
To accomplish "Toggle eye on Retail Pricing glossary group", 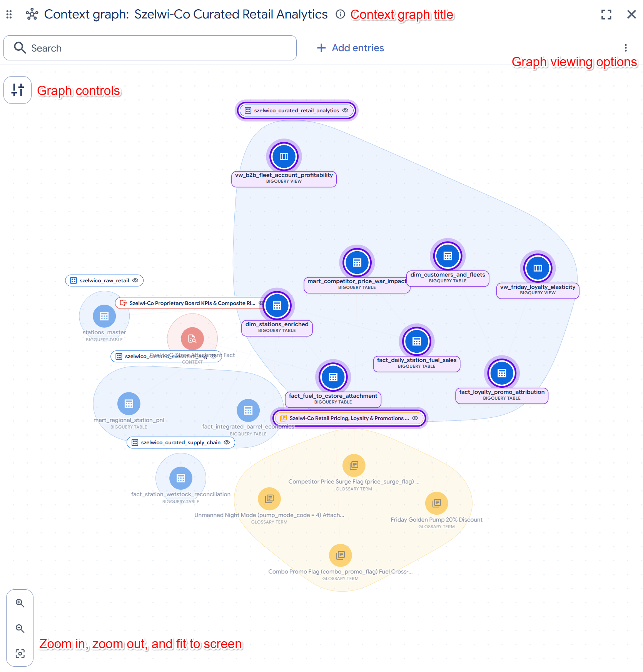I will [x=415, y=418].
